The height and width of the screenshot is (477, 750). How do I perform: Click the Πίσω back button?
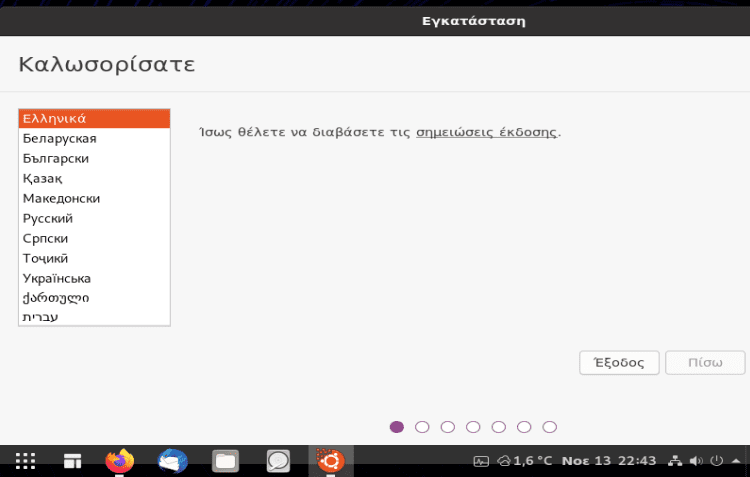coord(705,363)
